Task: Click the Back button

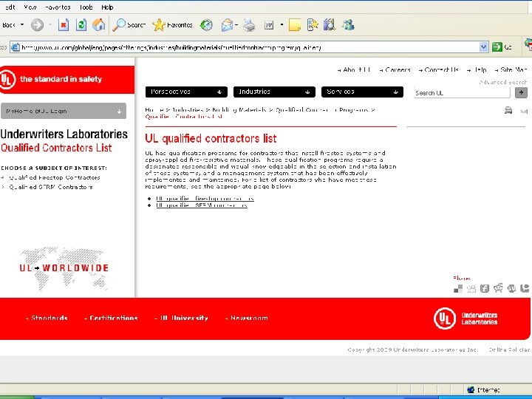Action: tap(8, 25)
